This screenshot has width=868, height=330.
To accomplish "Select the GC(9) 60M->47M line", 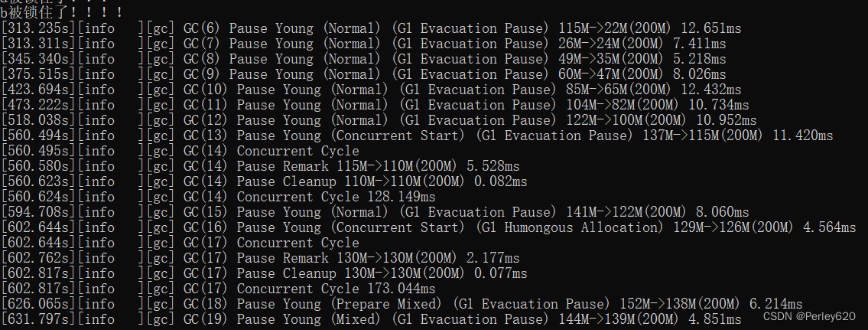I will (364, 74).
